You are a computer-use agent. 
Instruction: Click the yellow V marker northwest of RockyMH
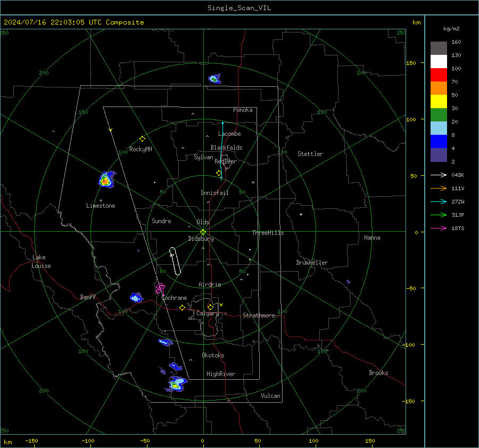tap(111, 130)
